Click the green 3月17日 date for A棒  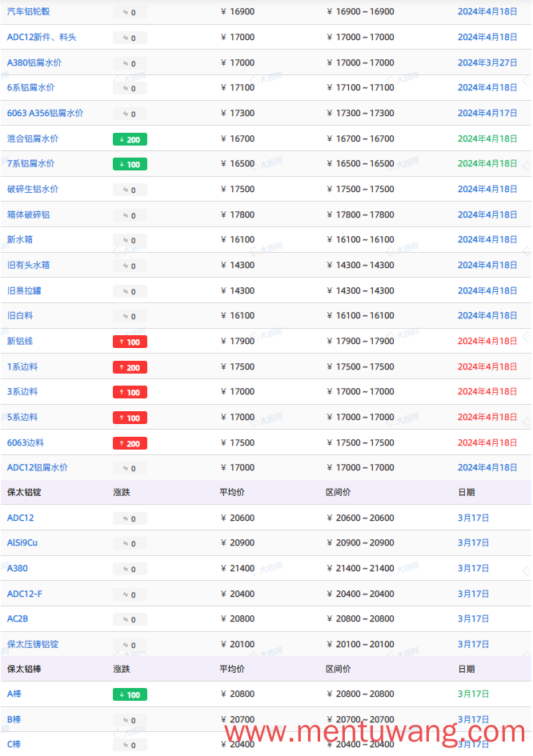tap(473, 694)
